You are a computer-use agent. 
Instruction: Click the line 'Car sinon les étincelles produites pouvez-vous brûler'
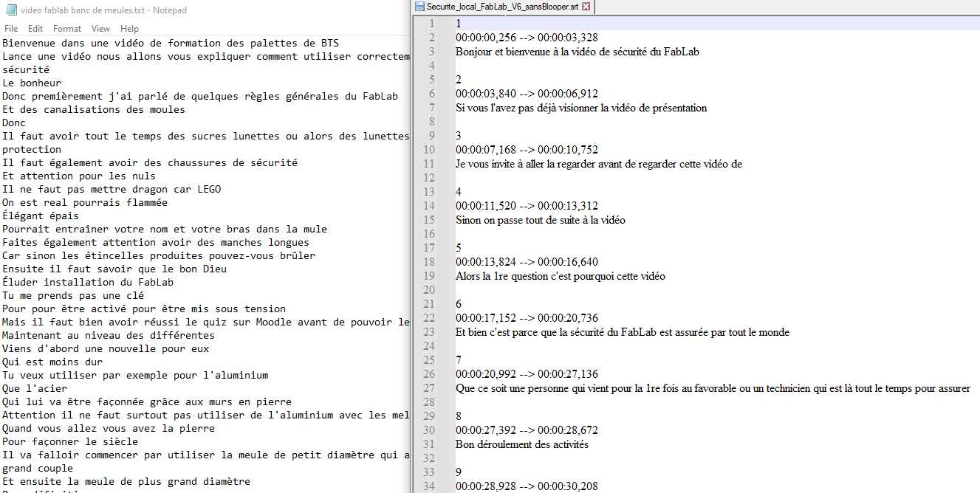click(x=159, y=255)
